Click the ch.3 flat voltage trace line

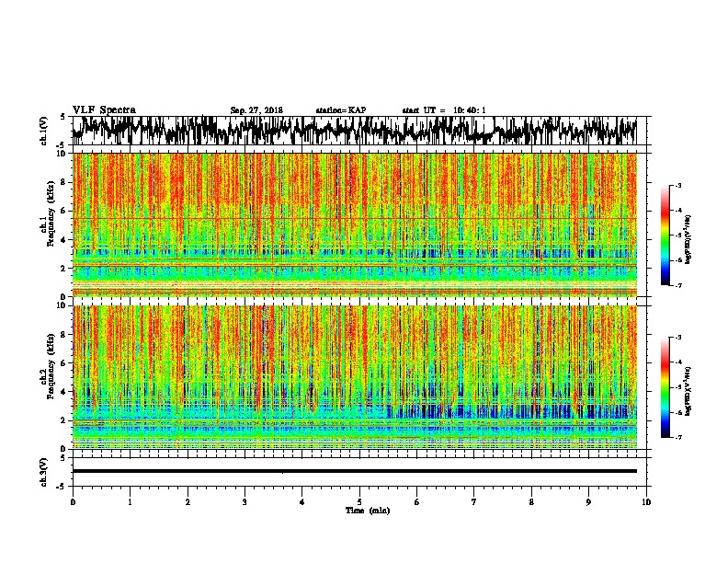tap(355, 471)
